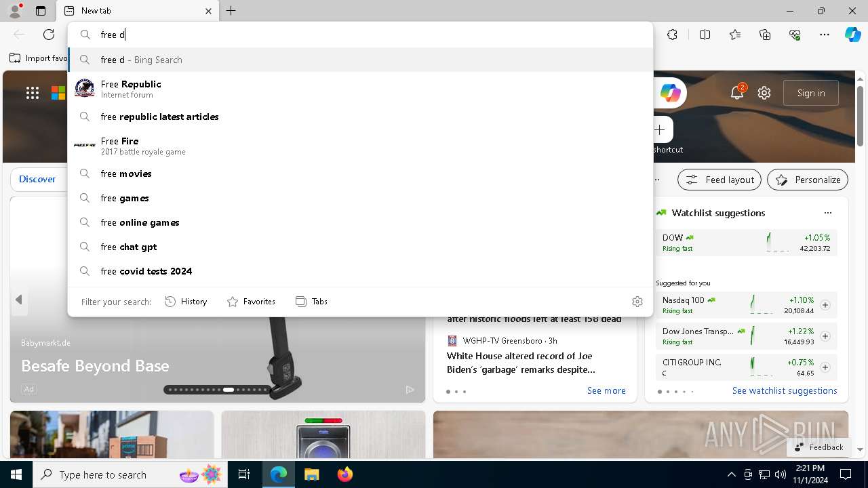
Task: Select 'free movies' suggestion
Action: (360, 174)
